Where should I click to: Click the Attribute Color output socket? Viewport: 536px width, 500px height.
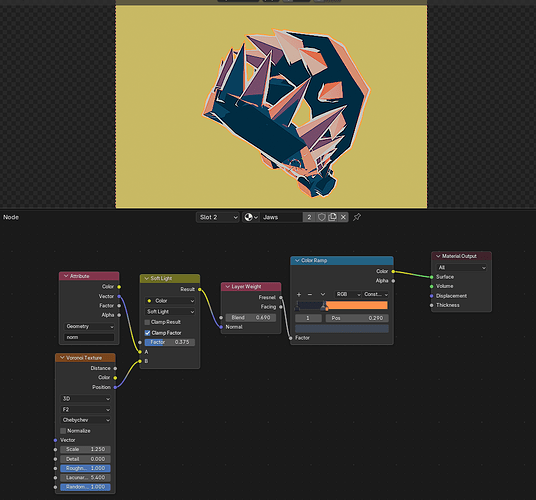coord(119,287)
